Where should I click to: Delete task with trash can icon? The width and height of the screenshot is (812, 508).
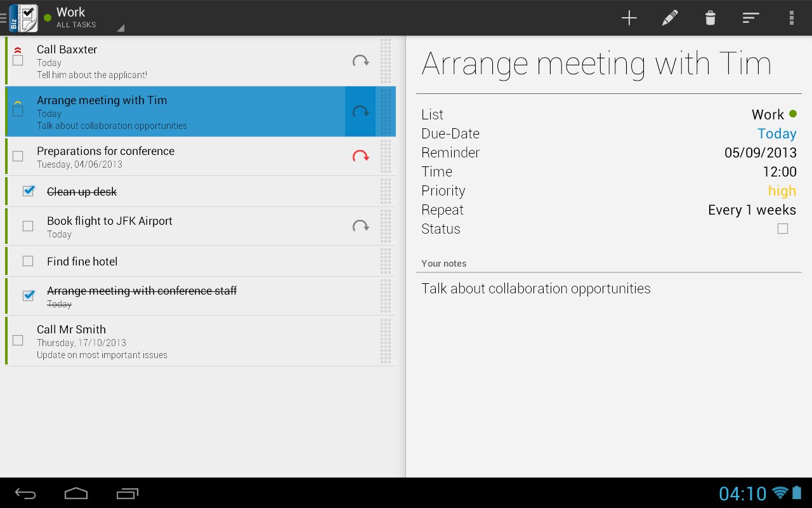710,18
